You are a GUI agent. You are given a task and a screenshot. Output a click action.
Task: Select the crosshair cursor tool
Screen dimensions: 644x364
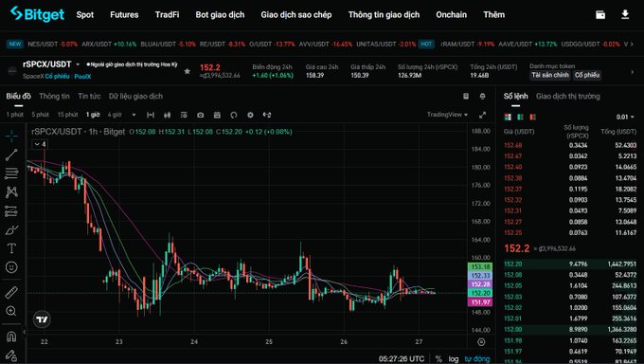[11, 136]
